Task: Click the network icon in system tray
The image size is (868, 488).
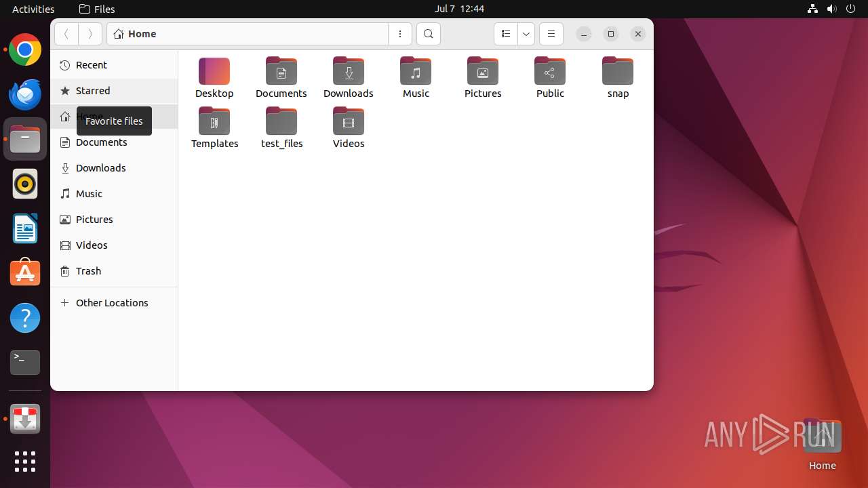Action: coord(812,9)
